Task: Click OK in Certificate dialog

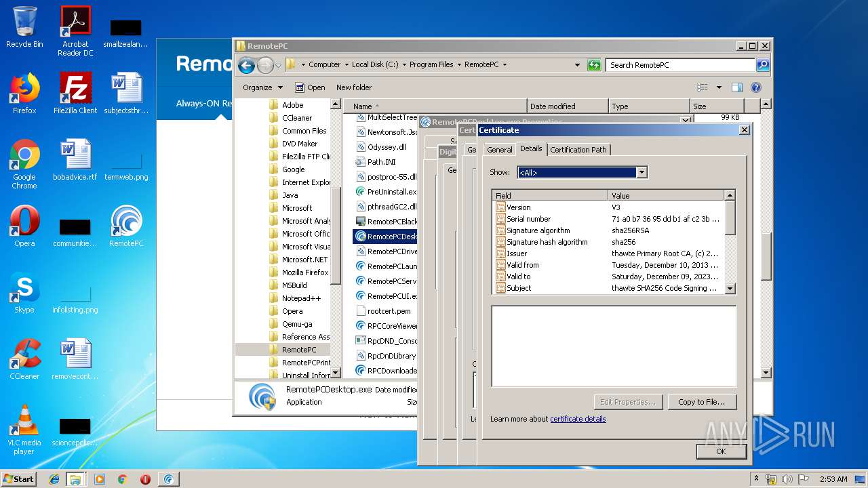Action: (721, 451)
